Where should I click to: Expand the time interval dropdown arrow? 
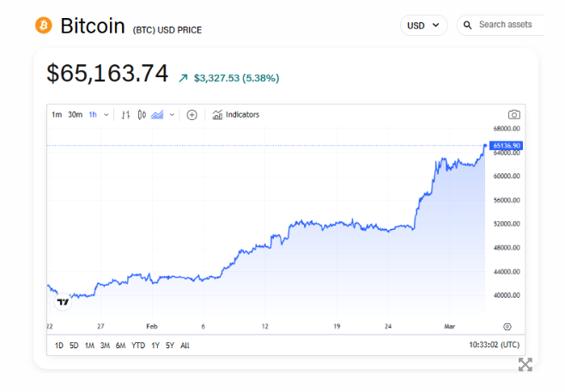pyautogui.click(x=106, y=115)
